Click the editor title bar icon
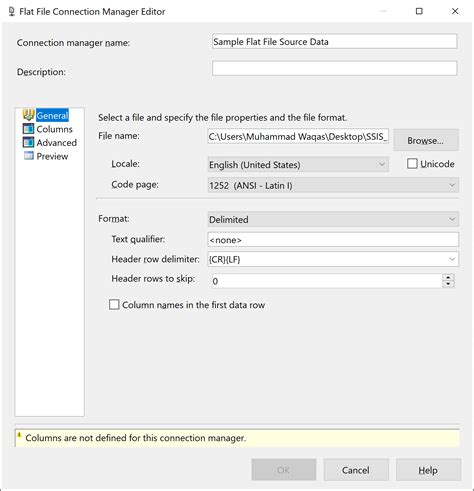The width and height of the screenshot is (474, 491). pos(12,12)
